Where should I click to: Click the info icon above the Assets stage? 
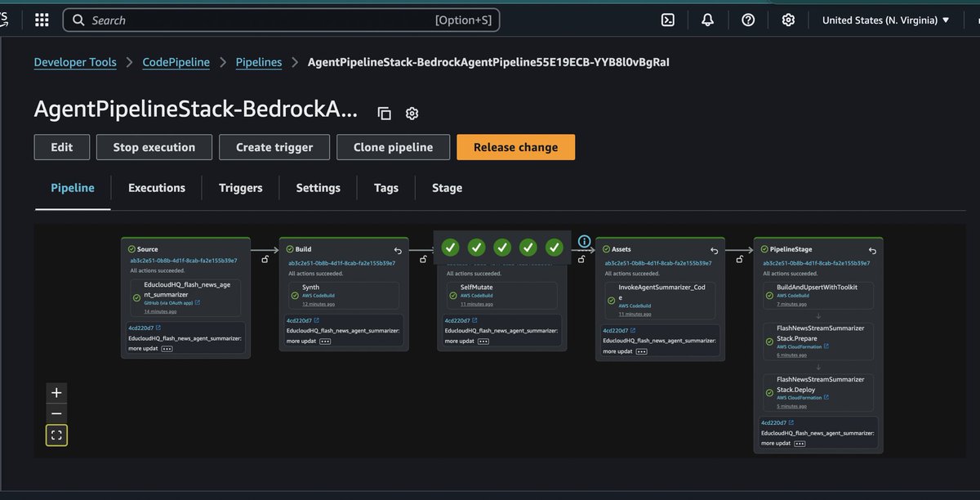click(x=584, y=242)
